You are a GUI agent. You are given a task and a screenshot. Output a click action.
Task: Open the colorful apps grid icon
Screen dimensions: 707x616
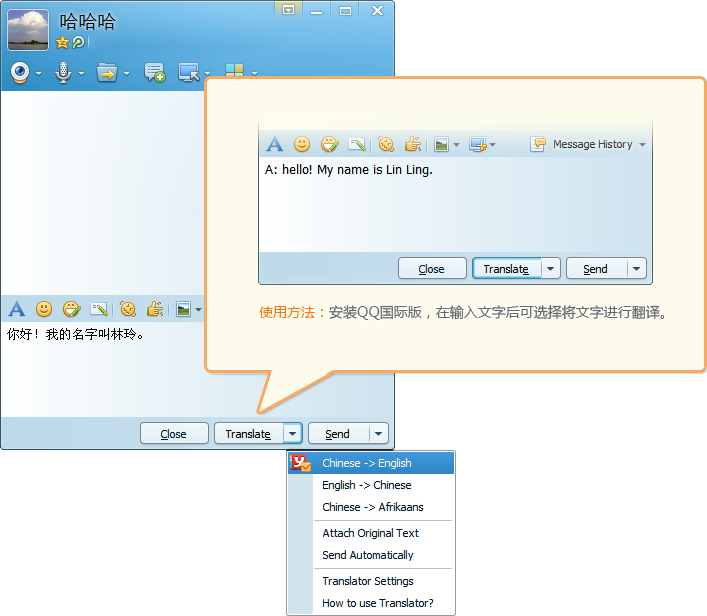[x=234, y=72]
